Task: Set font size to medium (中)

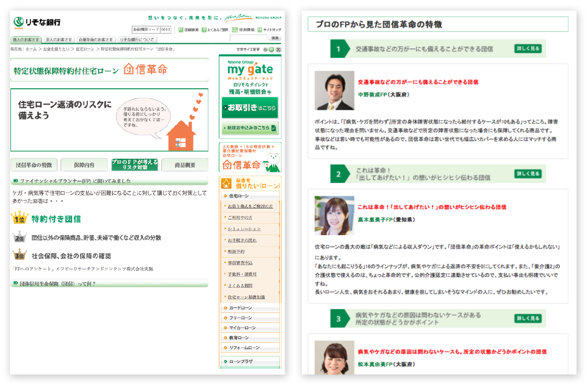Action: coord(272,50)
